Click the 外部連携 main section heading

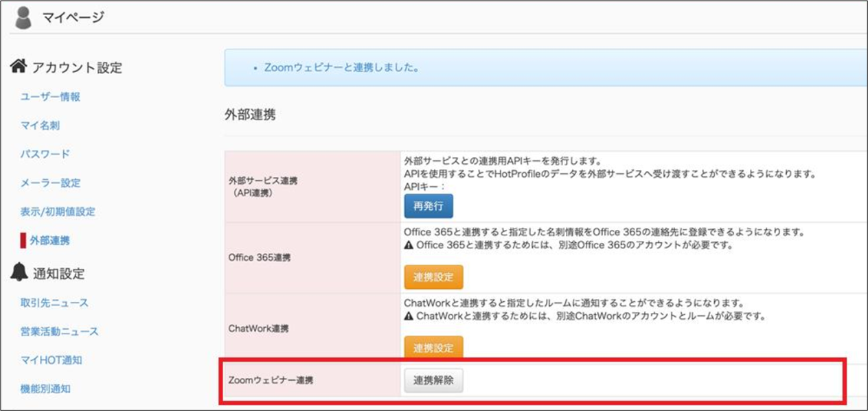[x=250, y=115]
